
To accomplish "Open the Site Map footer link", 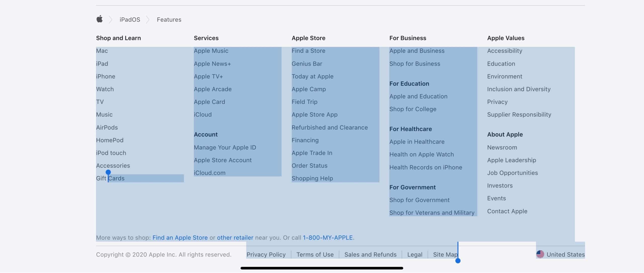I will (445, 255).
